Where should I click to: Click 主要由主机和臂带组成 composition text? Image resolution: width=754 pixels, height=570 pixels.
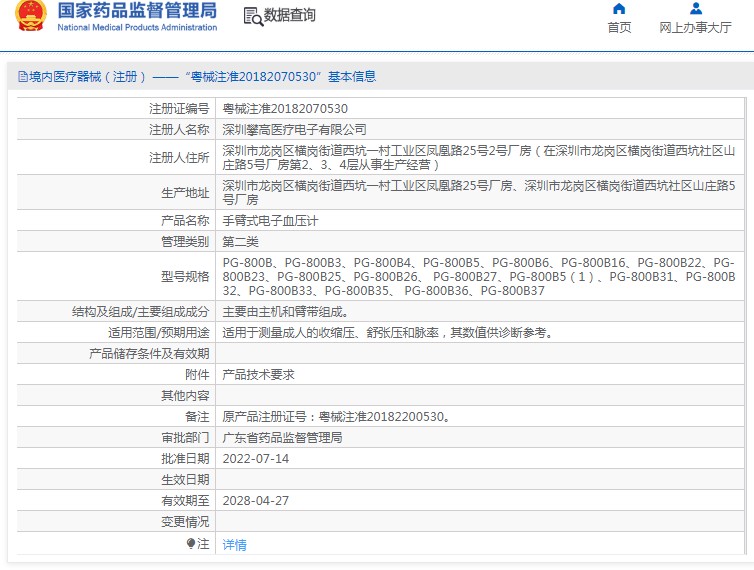click(x=285, y=312)
